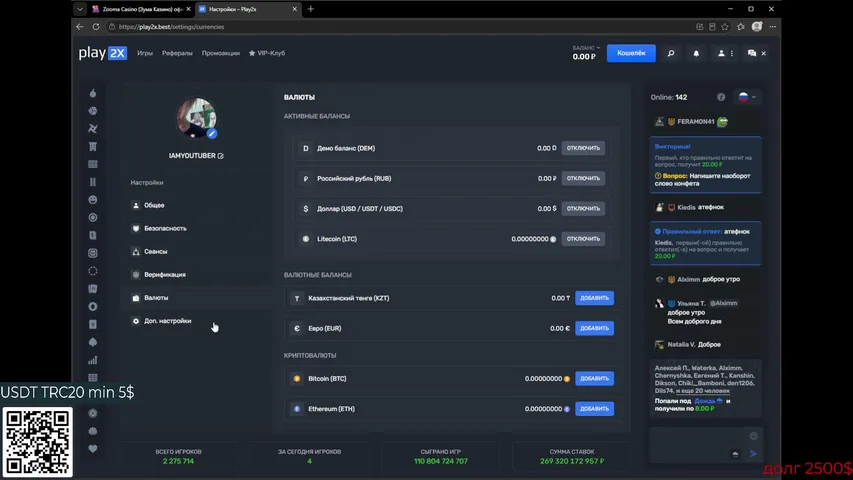Open the VIP-Клуб menu item
This screenshot has width=853, height=480.
pyautogui.click(x=267, y=53)
